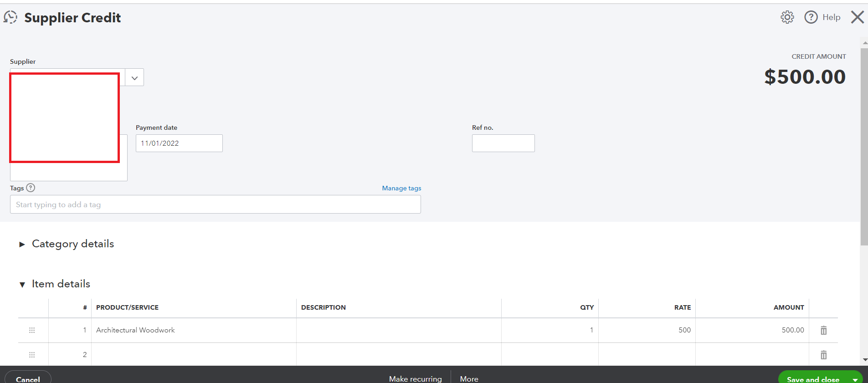Image resolution: width=868 pixels, height=383 pixels.
Task: Click the Tags help info icon
Action: (x=31, y=188)
